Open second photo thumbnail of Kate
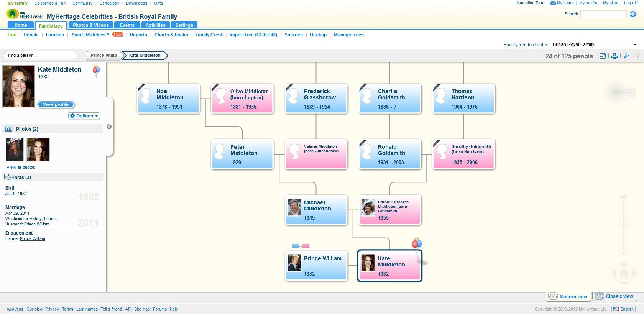 [38, 150]
